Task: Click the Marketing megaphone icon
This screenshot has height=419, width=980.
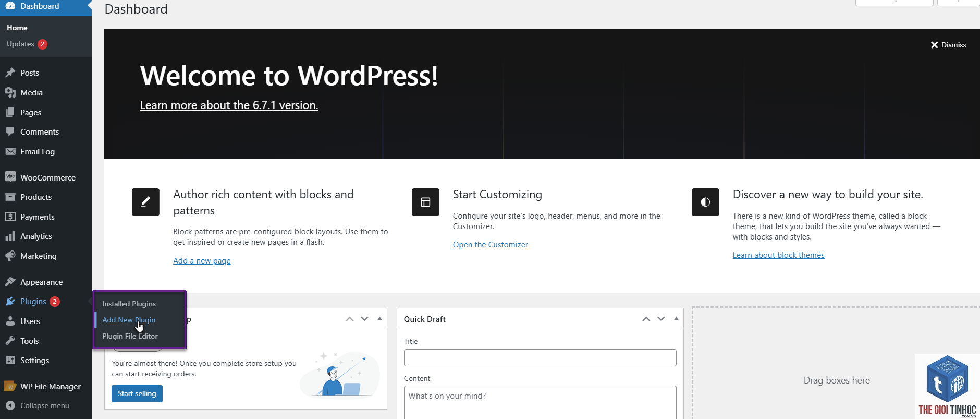Action: click(x=10, y=256)
